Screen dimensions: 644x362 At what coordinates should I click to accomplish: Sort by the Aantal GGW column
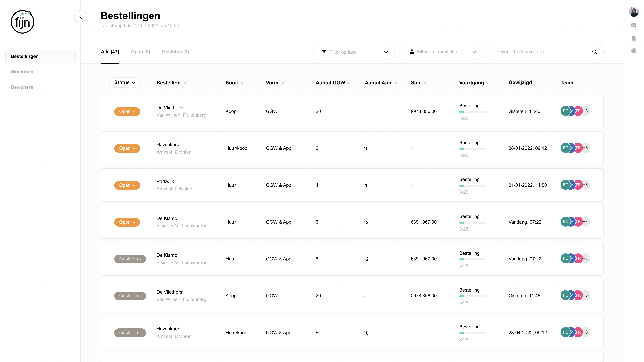click(x=333, y=83)
